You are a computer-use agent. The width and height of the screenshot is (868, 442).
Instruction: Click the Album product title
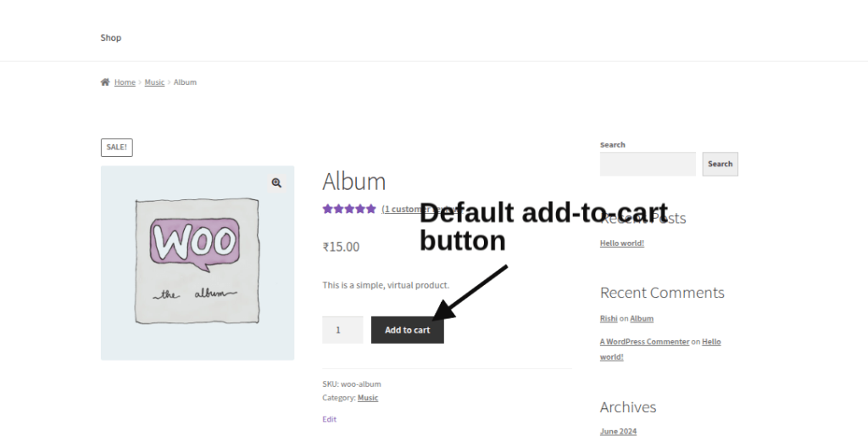(354, 181)
